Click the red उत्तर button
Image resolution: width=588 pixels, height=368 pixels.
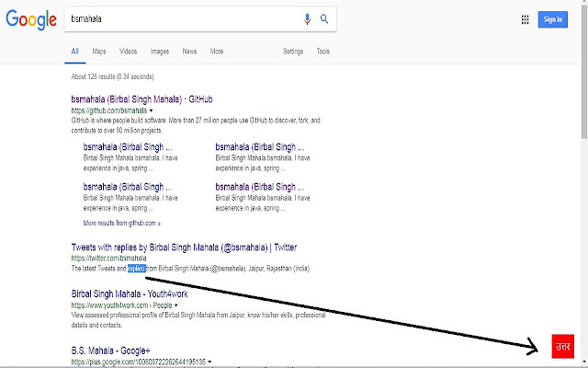click(563, 346)
